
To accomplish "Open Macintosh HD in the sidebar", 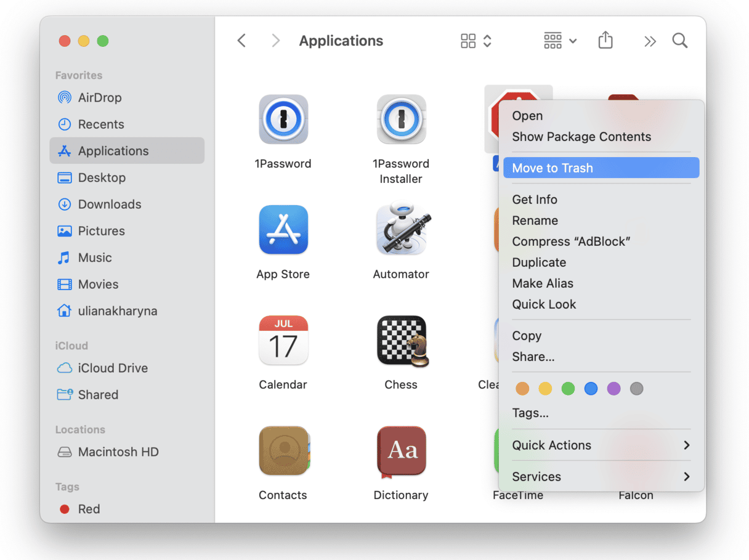I will click(x=117, y=452).
